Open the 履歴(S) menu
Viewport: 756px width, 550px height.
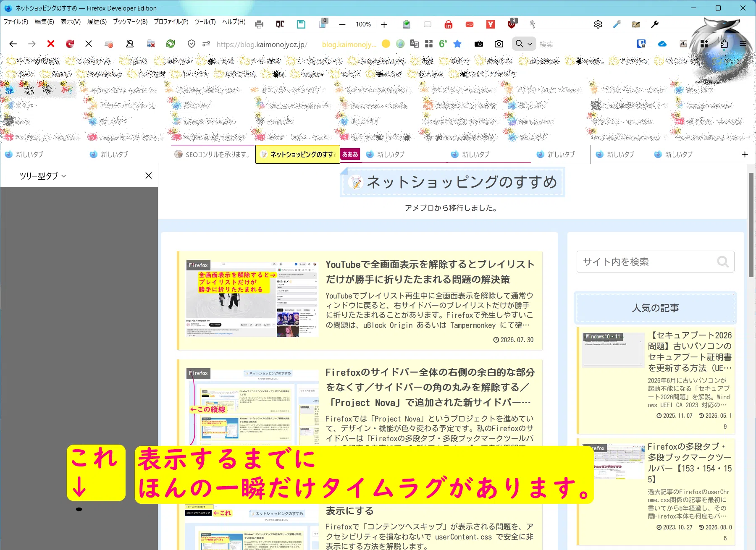tap(97, 22)
